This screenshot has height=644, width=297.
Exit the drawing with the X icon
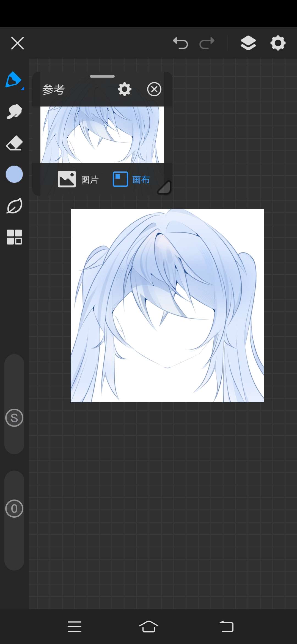pyautogui.click(x=18, y=43)
